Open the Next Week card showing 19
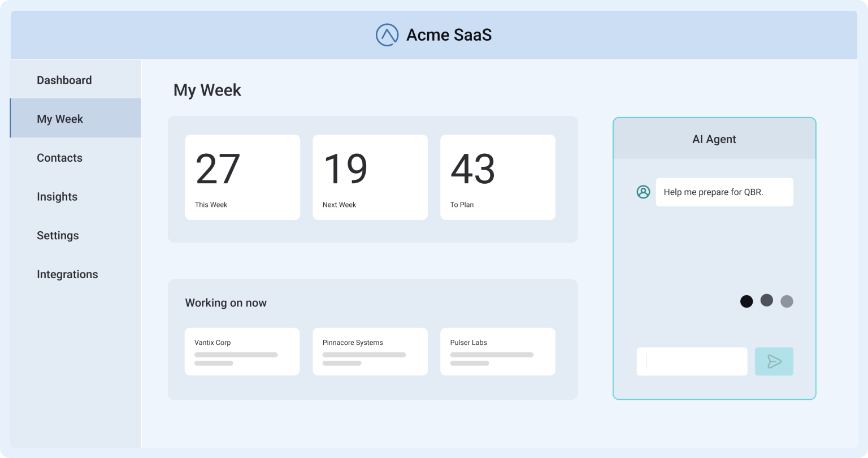 coord(370,177)
